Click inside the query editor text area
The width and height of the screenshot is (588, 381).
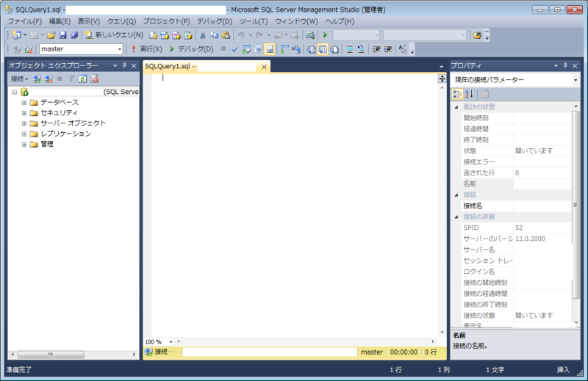click(x=295, y=204)
